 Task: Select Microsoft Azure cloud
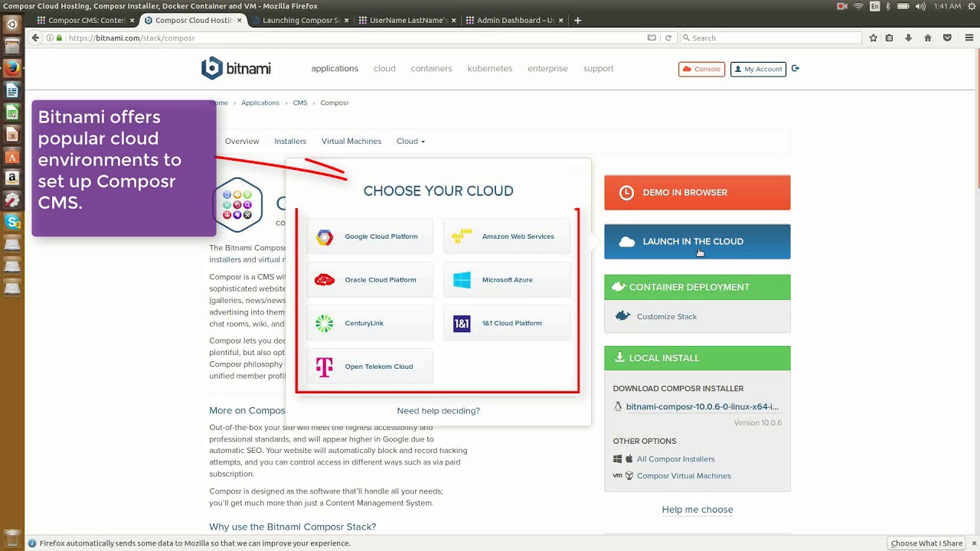(507, 280)
